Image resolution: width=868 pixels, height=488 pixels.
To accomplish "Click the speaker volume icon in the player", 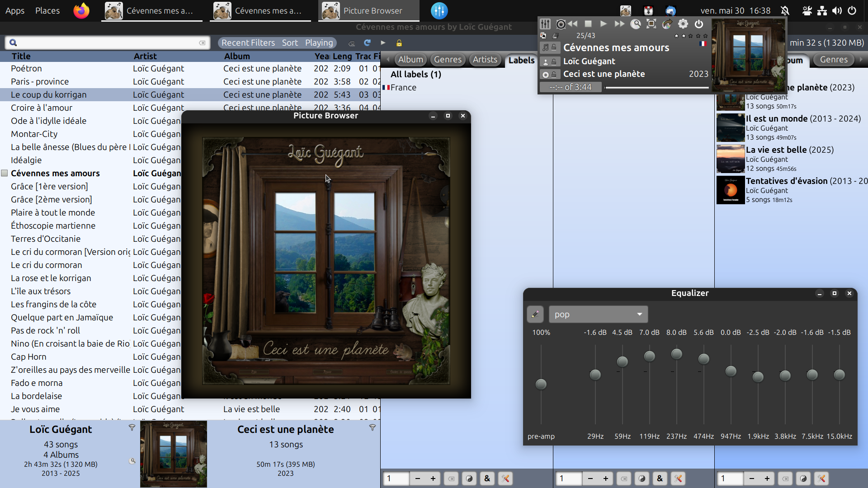I will (x=561, y=24).
